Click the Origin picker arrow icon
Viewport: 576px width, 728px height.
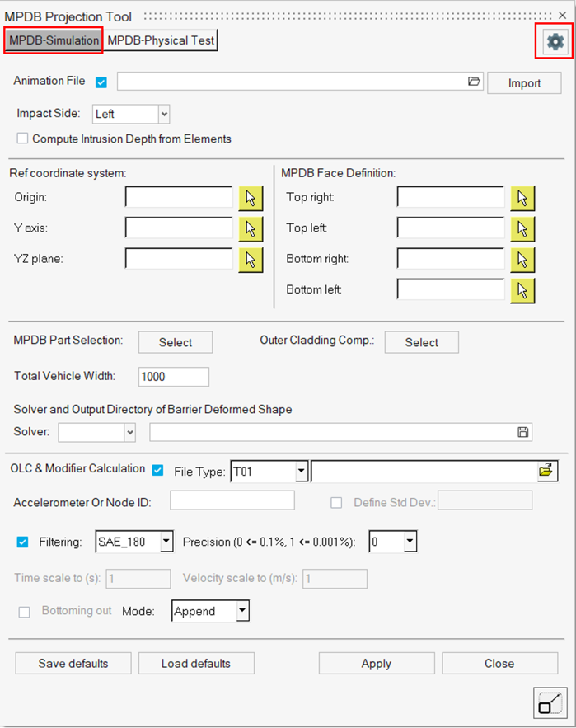click(251, 197)
